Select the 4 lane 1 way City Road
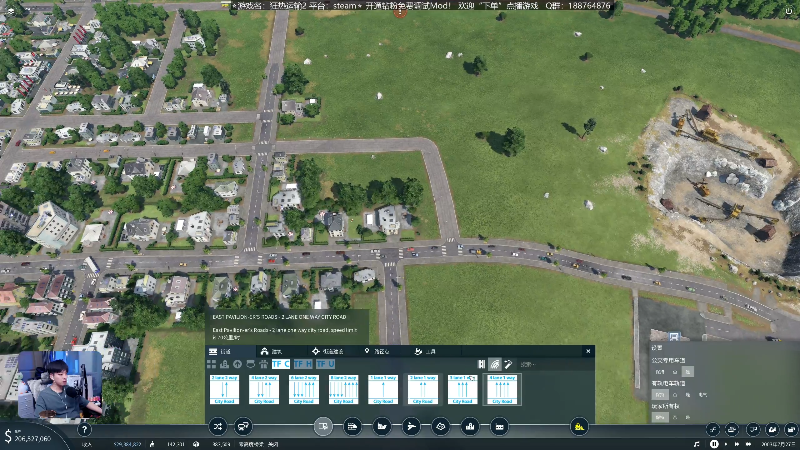This screenshot has height=450, width=800. click(x=503, y=389)
